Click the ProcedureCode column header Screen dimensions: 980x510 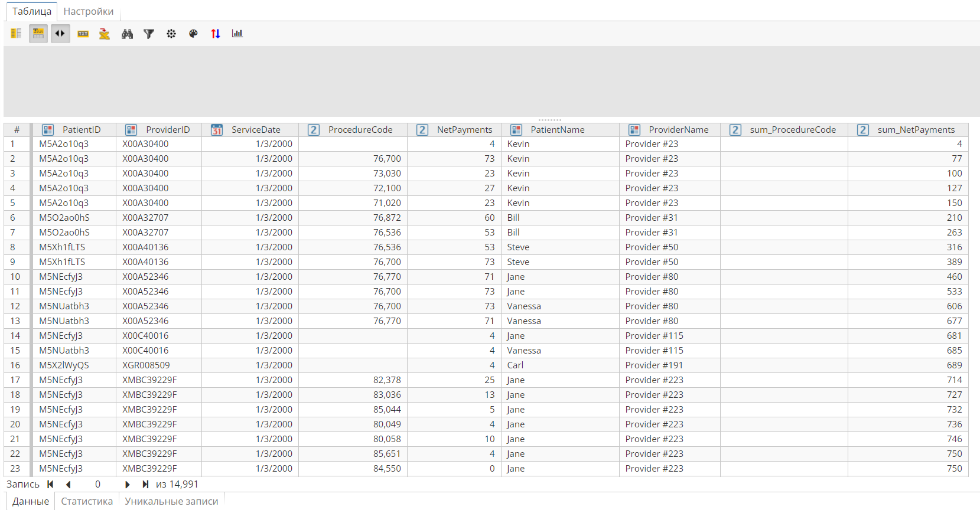click(353, 130)
